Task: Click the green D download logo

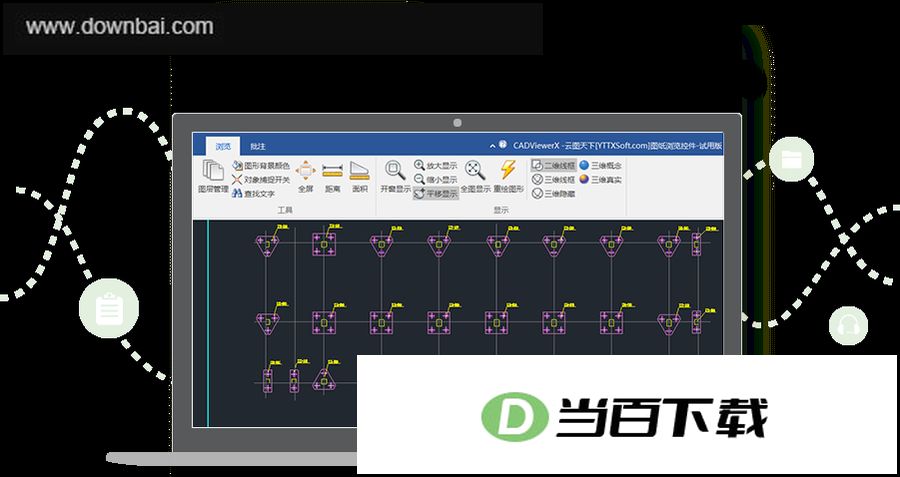Action: pos(515,416)
